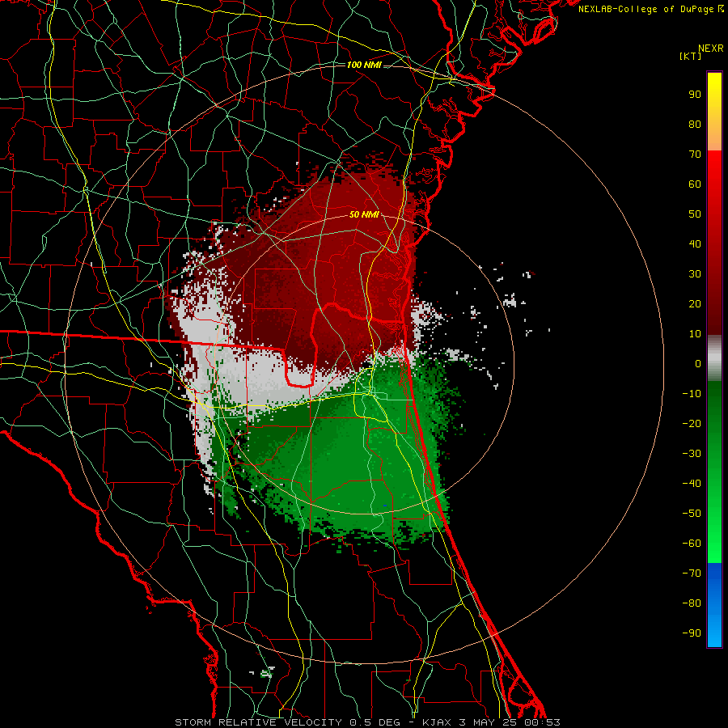728x728 pixels.
Task: Click the 0 value on velocity scale
Action: [x=698, y=363]
